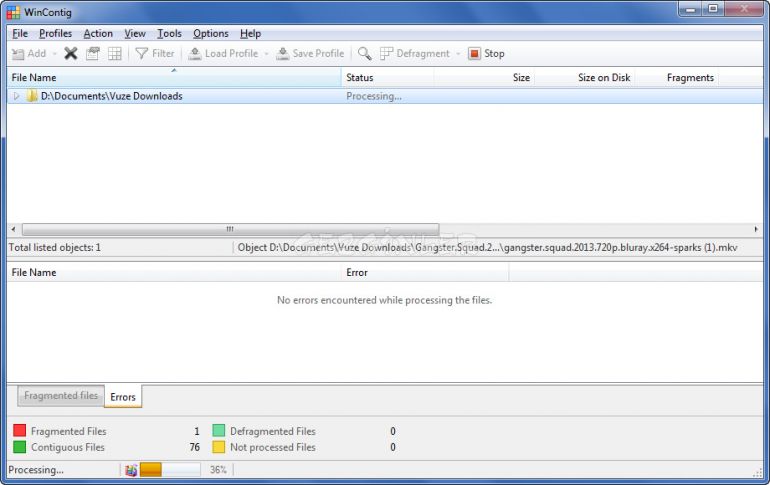Select the D:\Documents\Vuze Downloads row
Viewport: 770px width, 485px height.
(x=385, y=96)
